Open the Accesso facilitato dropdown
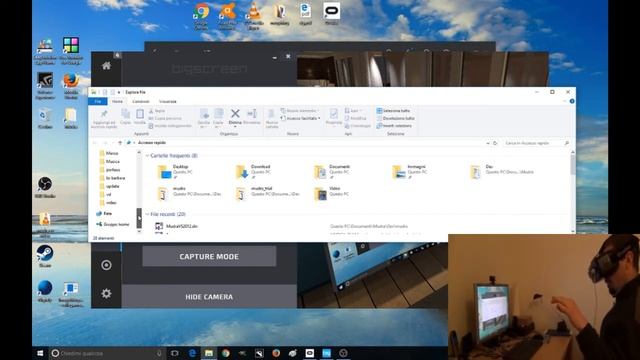 pos(301,118)
